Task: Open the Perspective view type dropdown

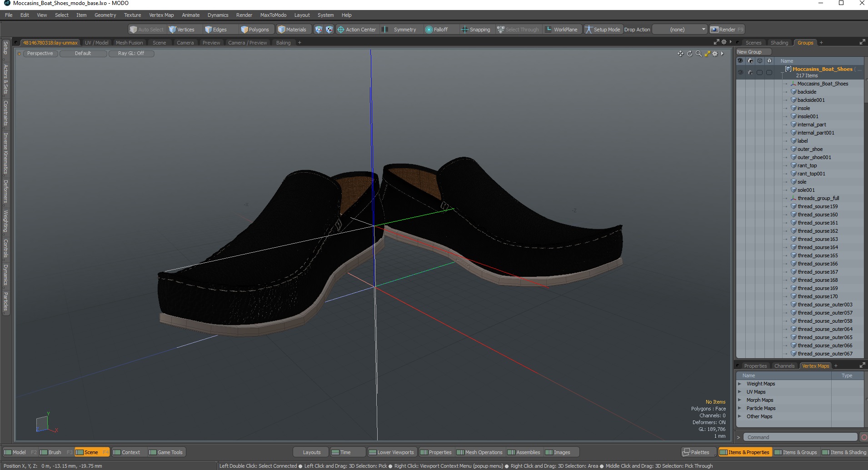Action: [x=40, y=53]
